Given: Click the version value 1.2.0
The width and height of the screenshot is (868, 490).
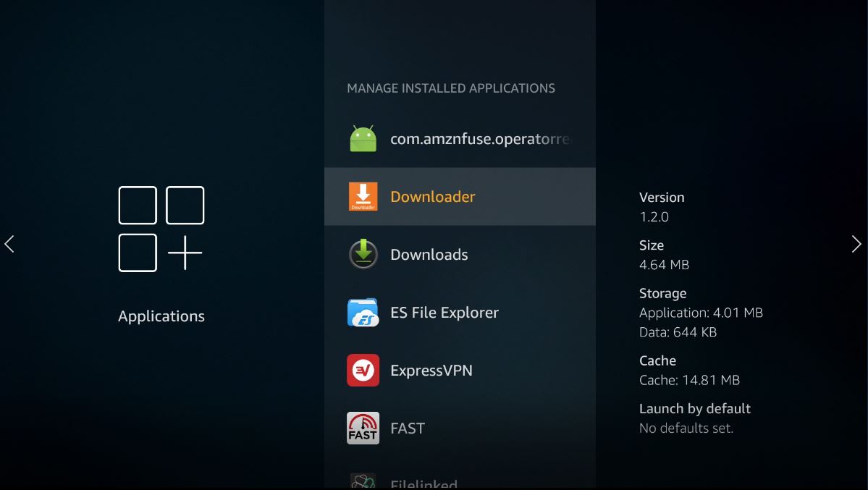Looking at the screenshot, I should tap(654, 216).
